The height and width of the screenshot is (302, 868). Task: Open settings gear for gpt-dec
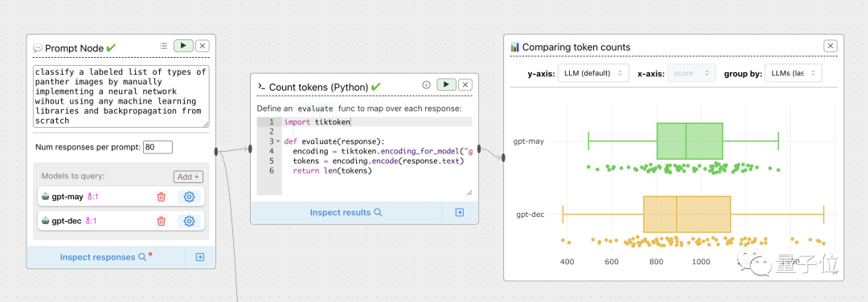[189, 221]
